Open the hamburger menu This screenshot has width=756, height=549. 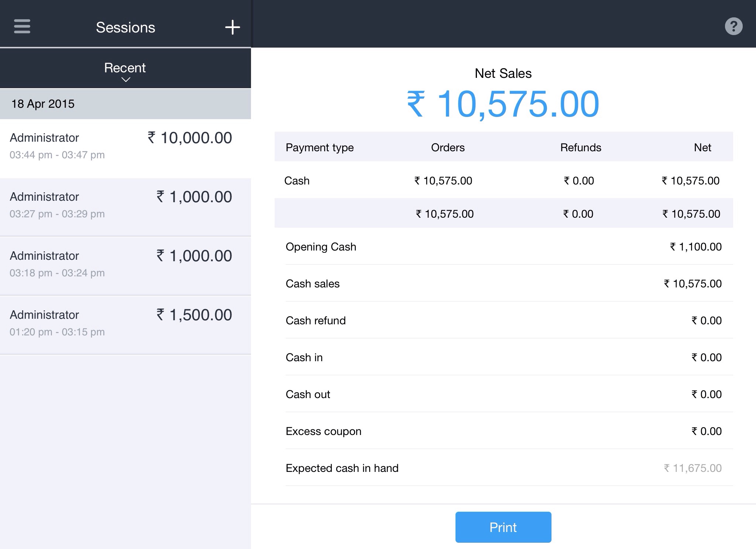tap(22, 27)
